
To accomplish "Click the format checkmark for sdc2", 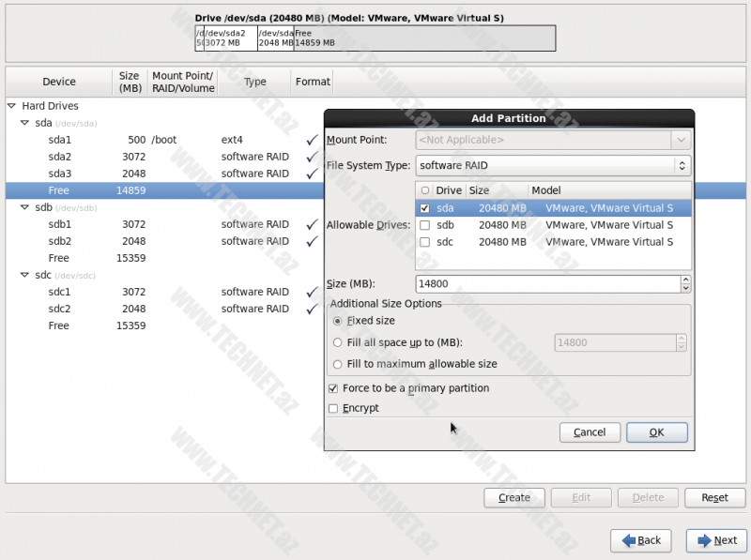I will [312, 309].
